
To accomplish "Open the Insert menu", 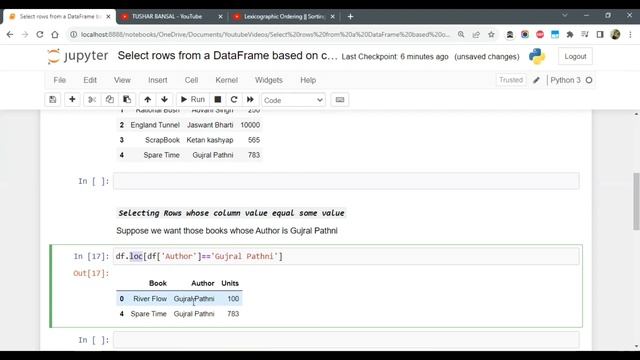I will click(158, 80).
